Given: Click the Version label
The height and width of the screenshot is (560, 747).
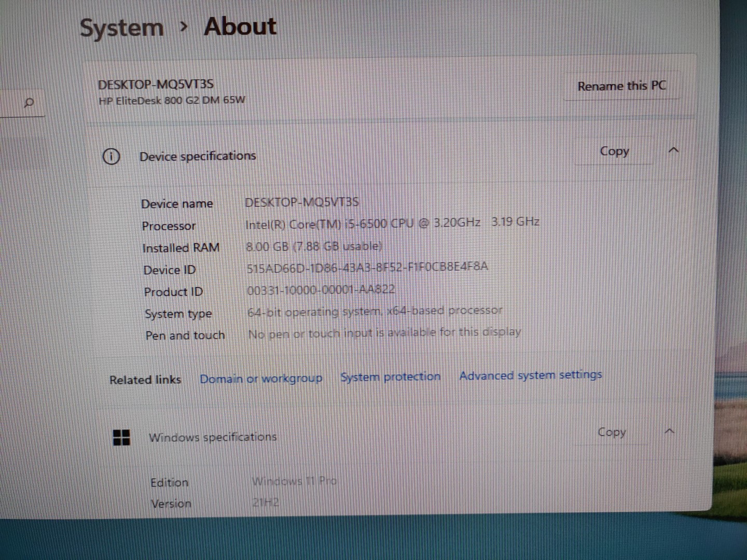Looking at the screenshot, I should pyautogui.click(x=171, y=503).
